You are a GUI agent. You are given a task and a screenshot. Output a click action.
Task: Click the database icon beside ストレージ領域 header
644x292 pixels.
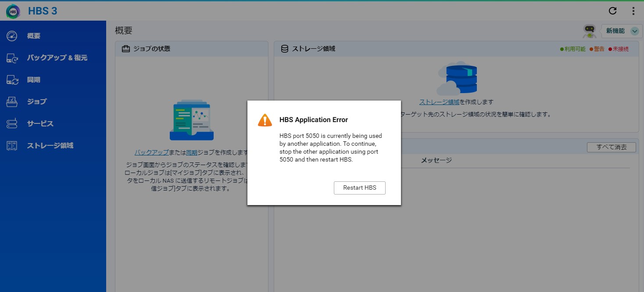click(x=285, y=49)
